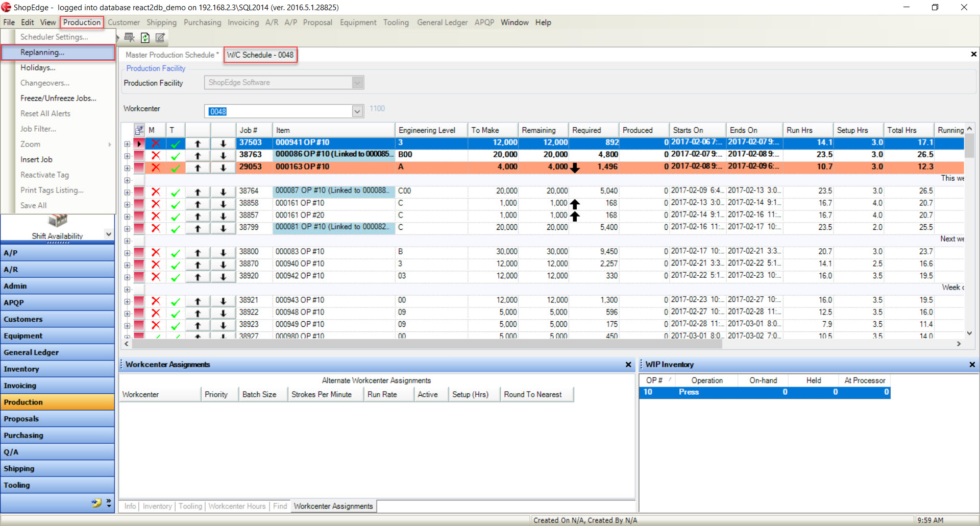Expand the row for job 38921
980x526 pixels.
(x=127, y=301)
